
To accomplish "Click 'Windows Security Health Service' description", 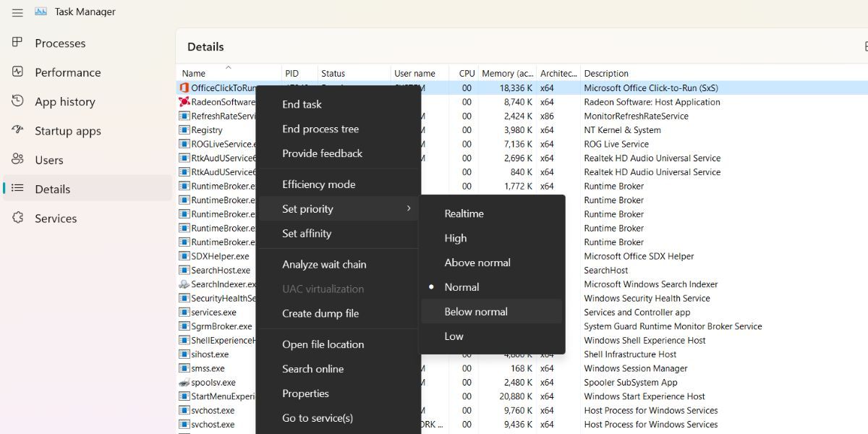I will (x=647, y=298).
